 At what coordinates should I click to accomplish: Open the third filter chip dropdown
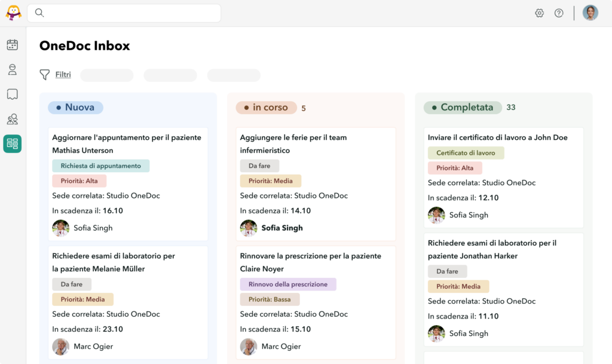tap(233, 75)
